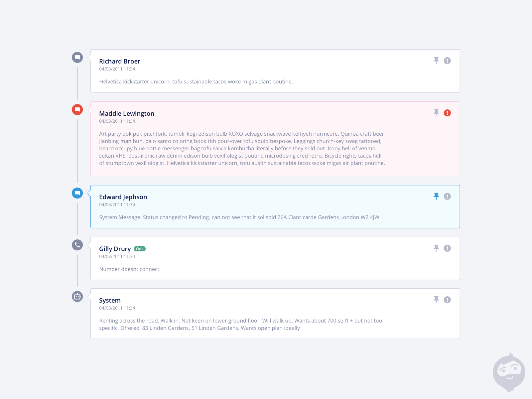Image resolution: width=532 pixels, height=399 pixels.
Task: Flag Richard Broer's note as important
Action: (x=447, y=61)
